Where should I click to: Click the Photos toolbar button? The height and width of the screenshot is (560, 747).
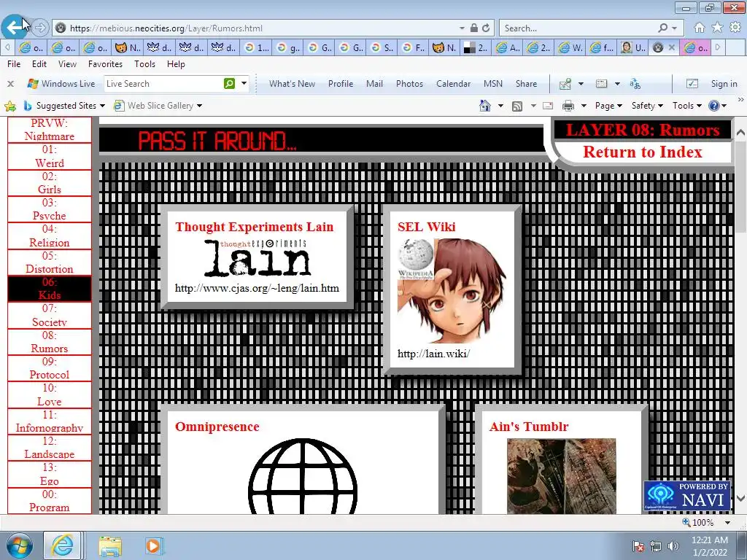(x=409, y=84)
